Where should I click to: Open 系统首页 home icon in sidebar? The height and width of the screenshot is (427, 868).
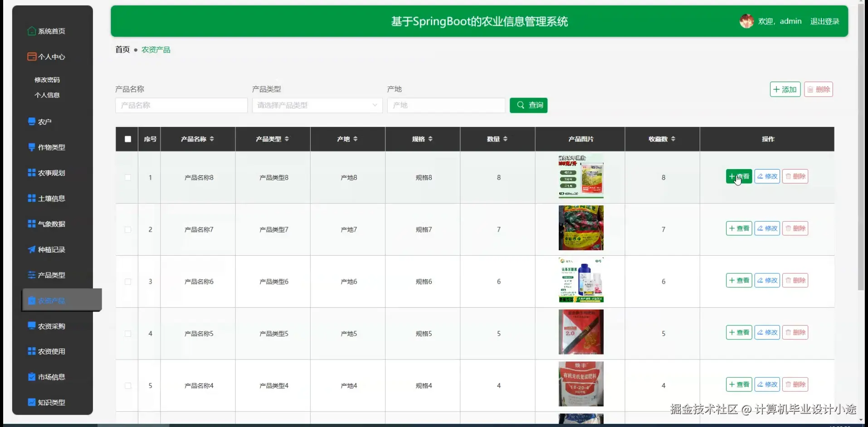[32, 31]
